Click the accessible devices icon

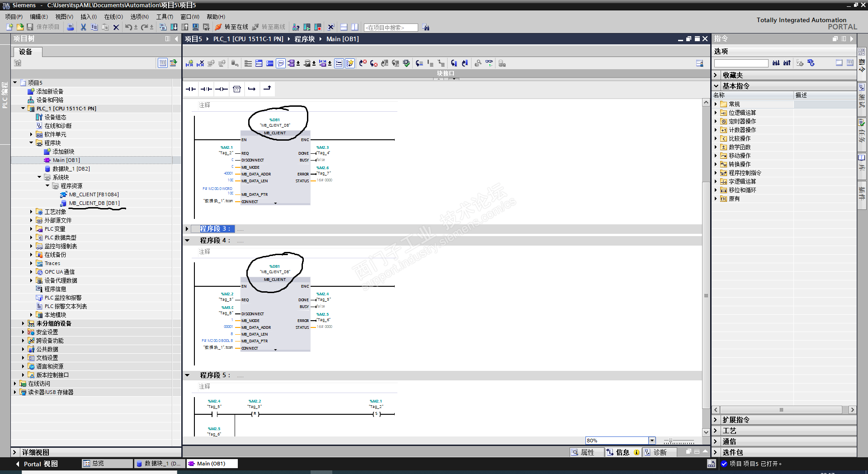(296, 27)
